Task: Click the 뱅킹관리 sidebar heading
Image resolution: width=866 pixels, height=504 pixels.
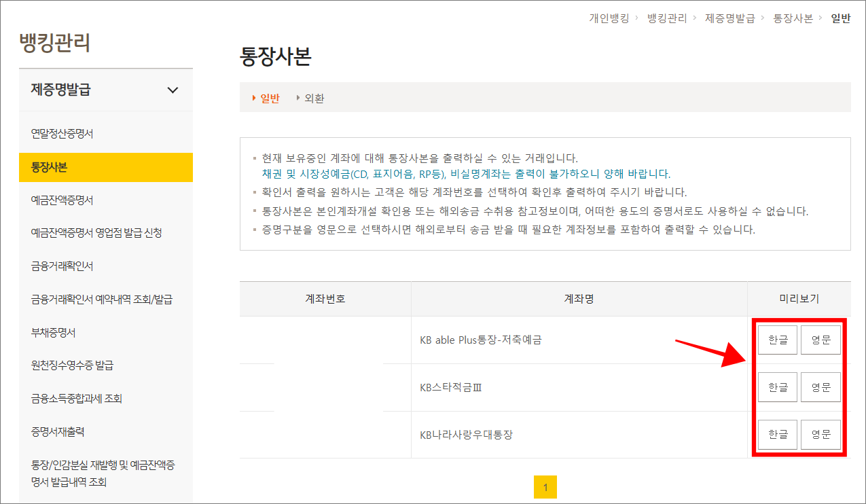Action: point(54,43)
